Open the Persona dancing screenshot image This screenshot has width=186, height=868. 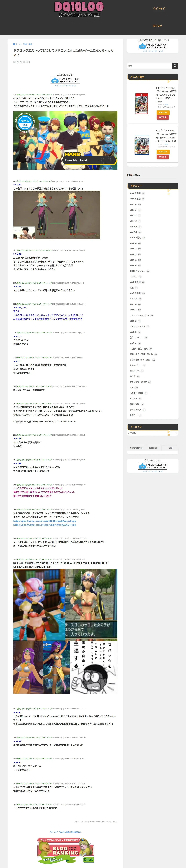[65, 140]
